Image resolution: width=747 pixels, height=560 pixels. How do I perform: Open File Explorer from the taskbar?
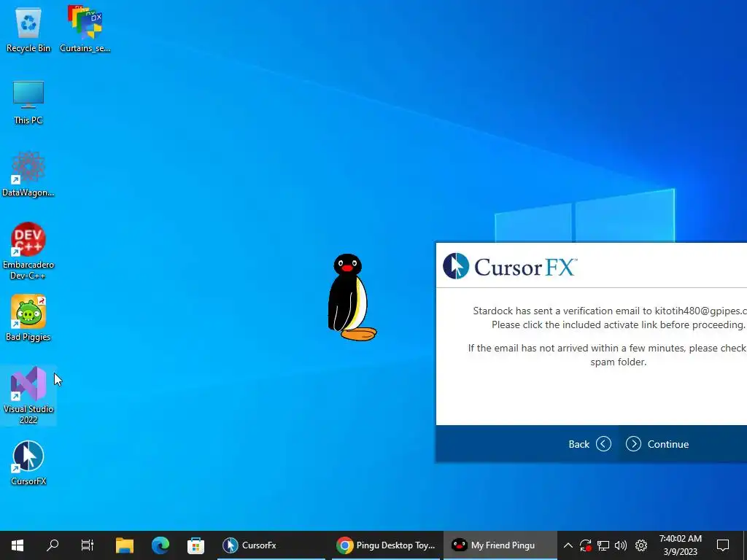(x=124, y=545)
